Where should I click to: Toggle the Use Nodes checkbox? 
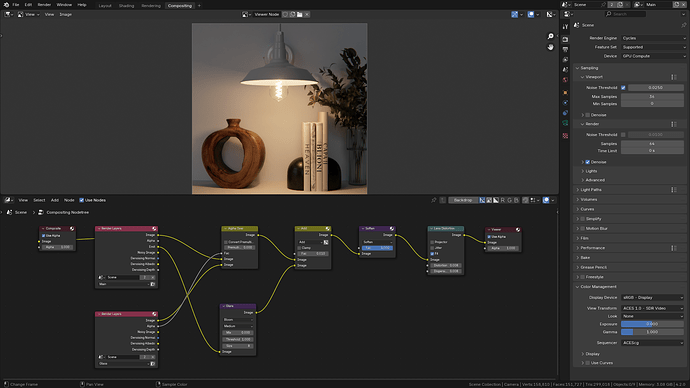[x=81, y=200]
